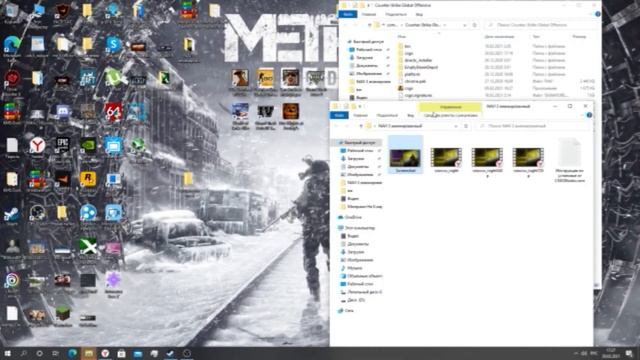Expand ribbon chevron in NAVI 2 window
640x360 pixels.
pos(582,116)
